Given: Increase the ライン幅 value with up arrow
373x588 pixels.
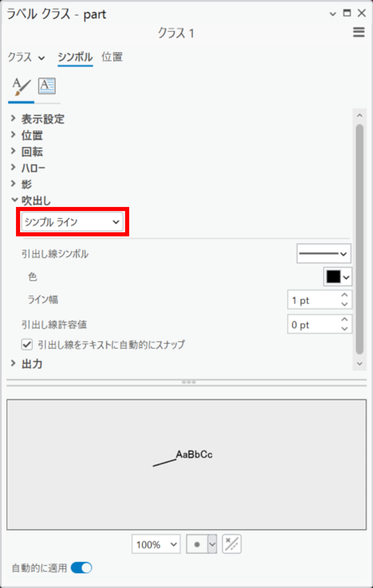Looking at the screenshot, I should coord(344,295).
